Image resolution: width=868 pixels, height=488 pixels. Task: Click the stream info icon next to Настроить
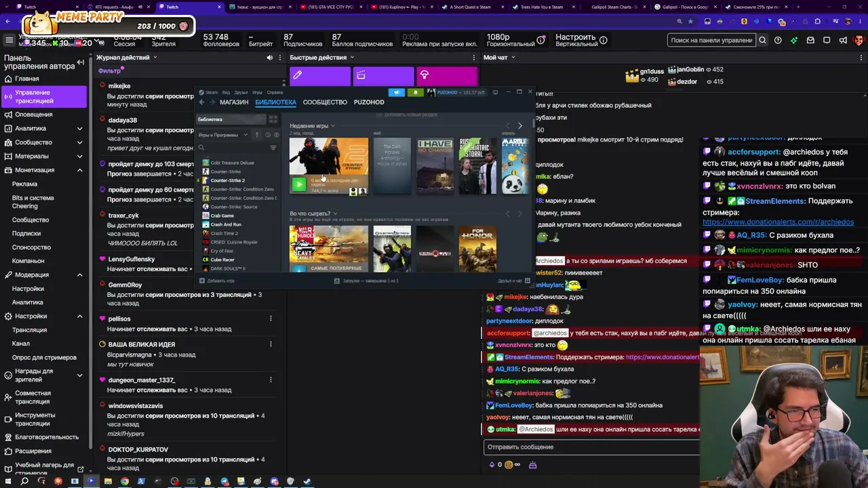click(x=603, y=40)
